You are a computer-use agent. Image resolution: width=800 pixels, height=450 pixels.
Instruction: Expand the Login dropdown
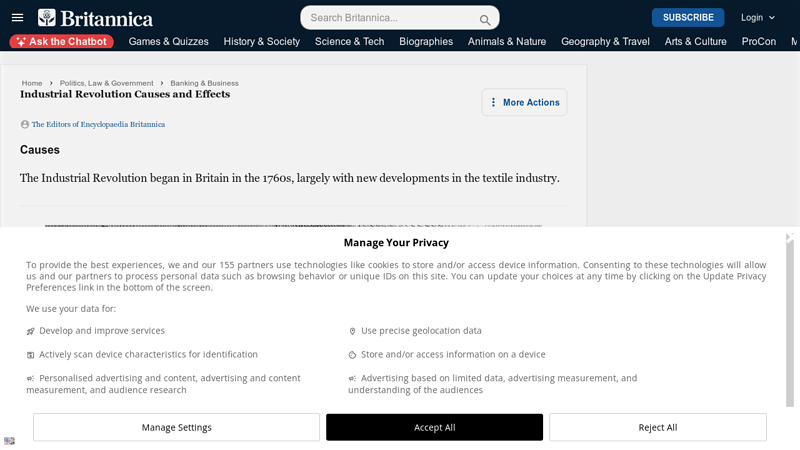tap(758, 17)
